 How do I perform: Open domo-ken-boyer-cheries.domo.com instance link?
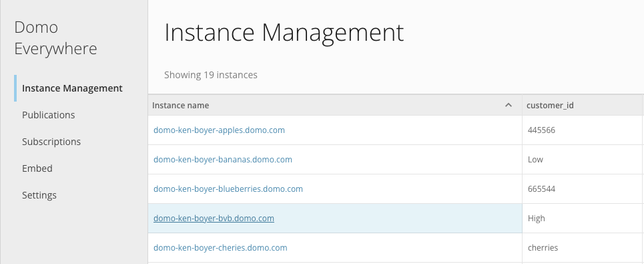(x=220, y=247)
